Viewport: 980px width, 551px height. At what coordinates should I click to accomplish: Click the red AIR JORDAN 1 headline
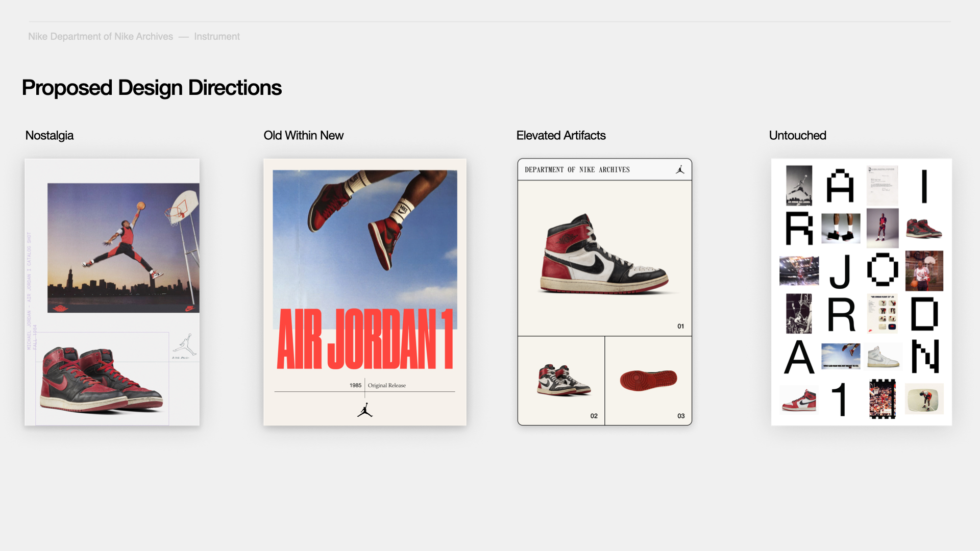pos(365,339)
